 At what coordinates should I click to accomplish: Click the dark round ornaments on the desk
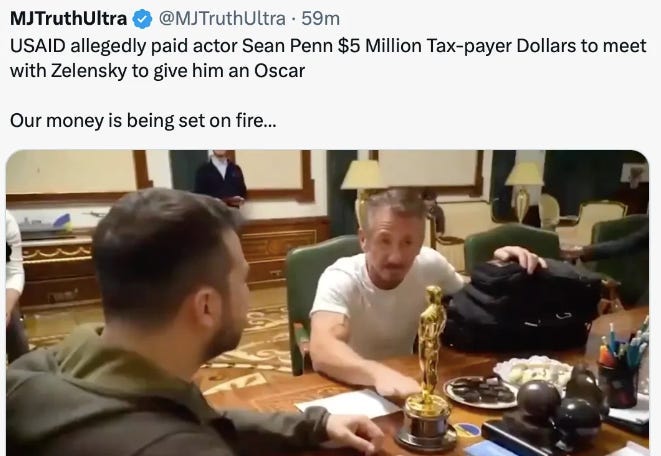coord(561,400)
